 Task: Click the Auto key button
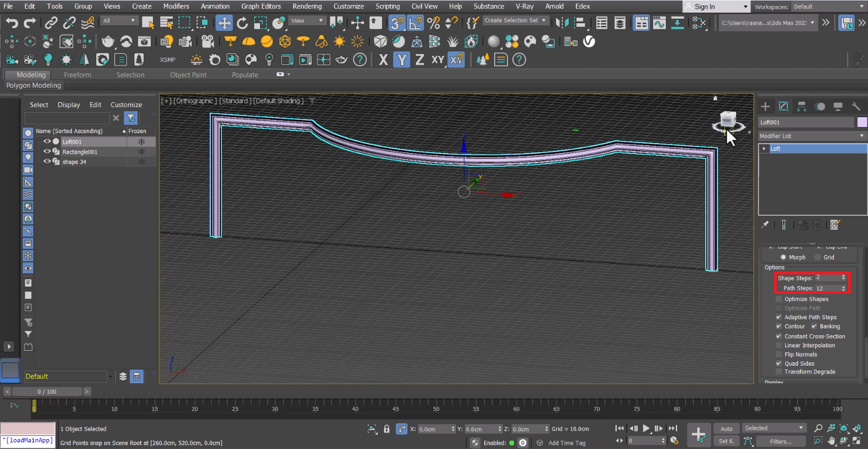(x=726, y=429)
